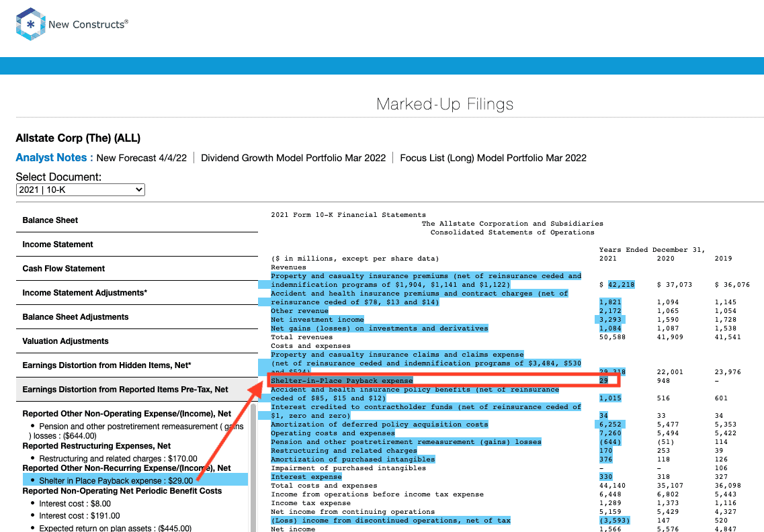Click highlighted value 1,015 policy benefits

click(x=611, y=398)
